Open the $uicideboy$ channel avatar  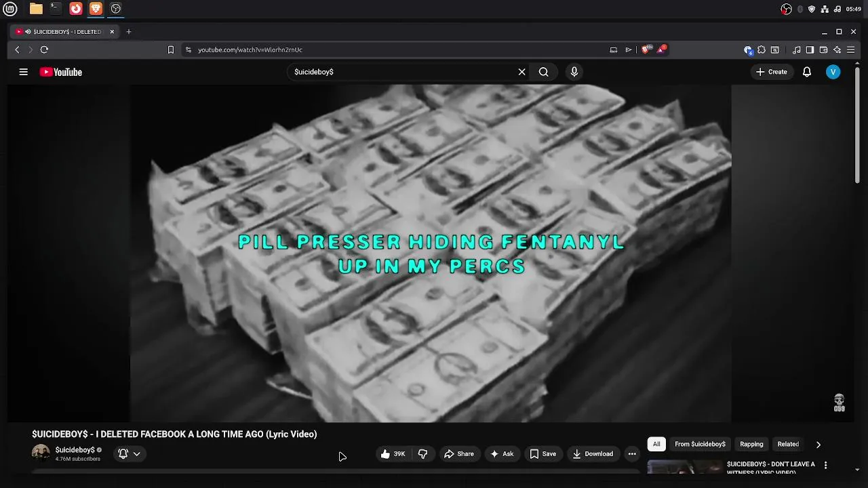coord(41,453)
